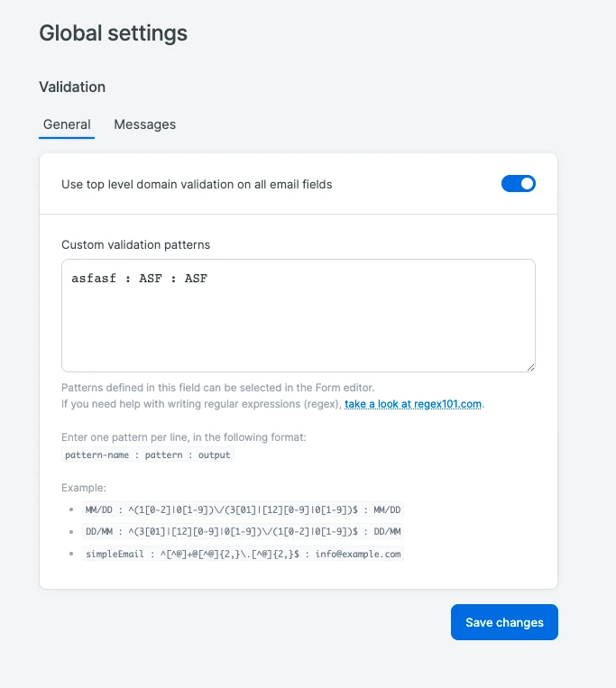The width and height of the screenshot is (616, 688).
Task: Select the MM/DD example pattern code
Action: [243, 509]
